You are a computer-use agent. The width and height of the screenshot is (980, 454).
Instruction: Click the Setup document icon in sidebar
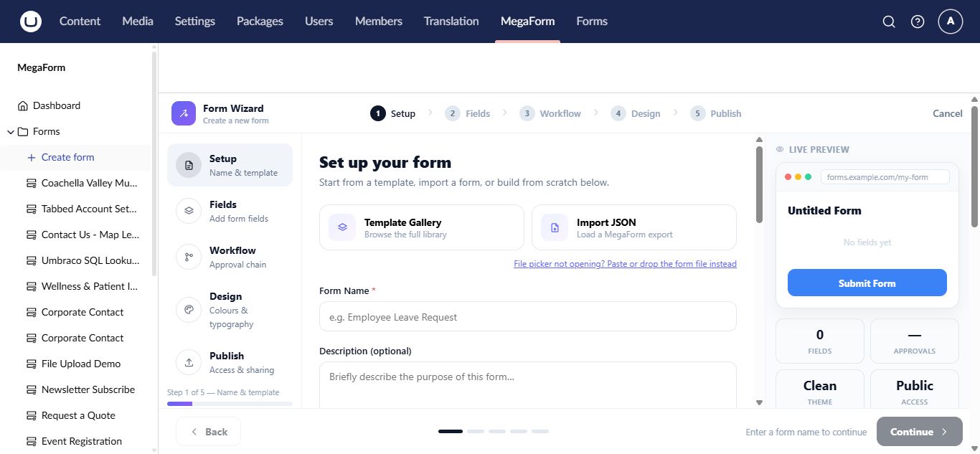[189, 165]
